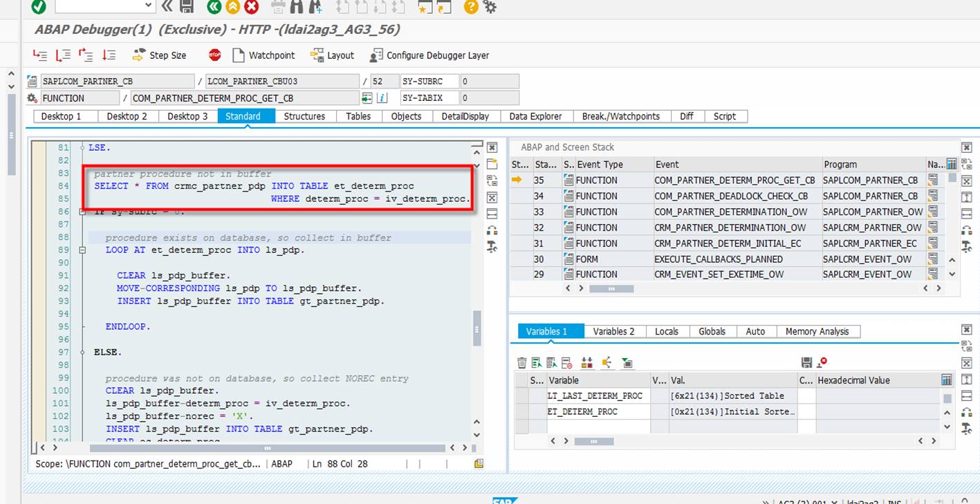This screenshot has height=504, width=980.
Task: Open the Auto tab
Action: [755, 331]
